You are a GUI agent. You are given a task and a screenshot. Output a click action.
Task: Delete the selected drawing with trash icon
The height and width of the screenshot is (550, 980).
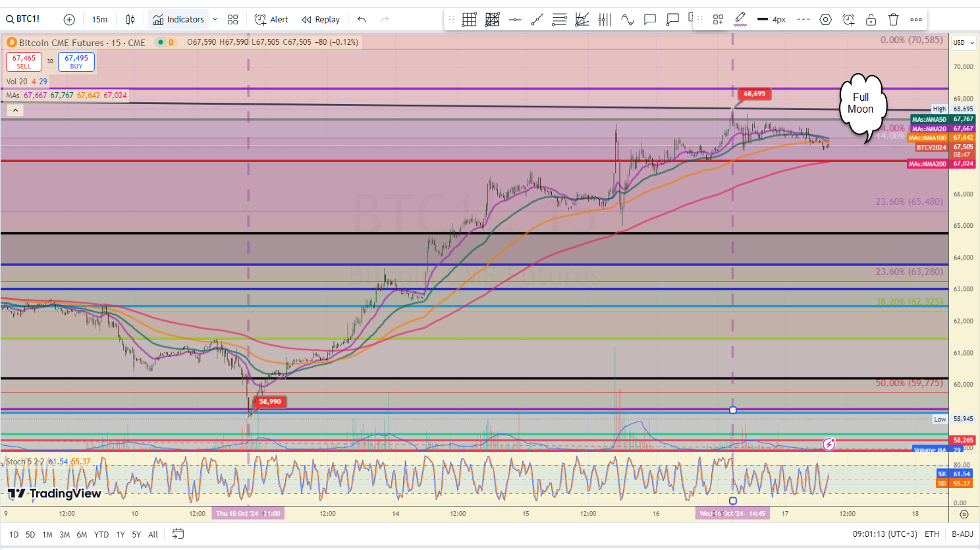pyautogui.click(x=893, y=20)
